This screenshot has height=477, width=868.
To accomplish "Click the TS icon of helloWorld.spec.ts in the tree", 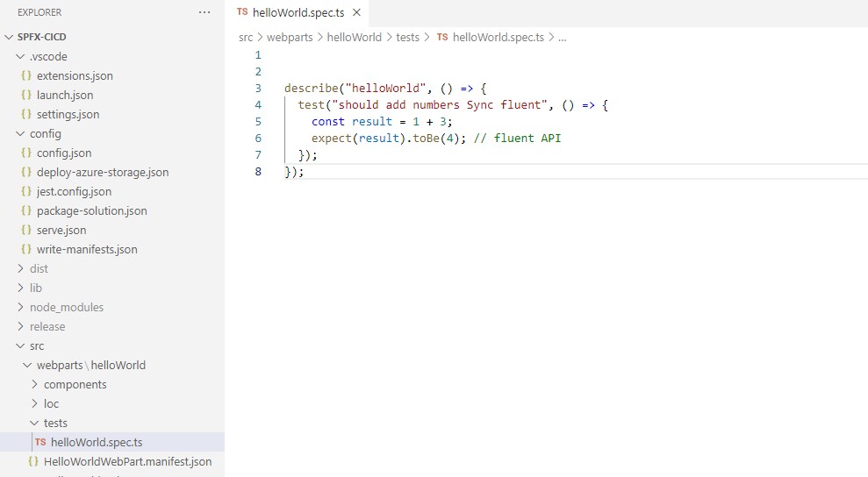I will (40, 443).
